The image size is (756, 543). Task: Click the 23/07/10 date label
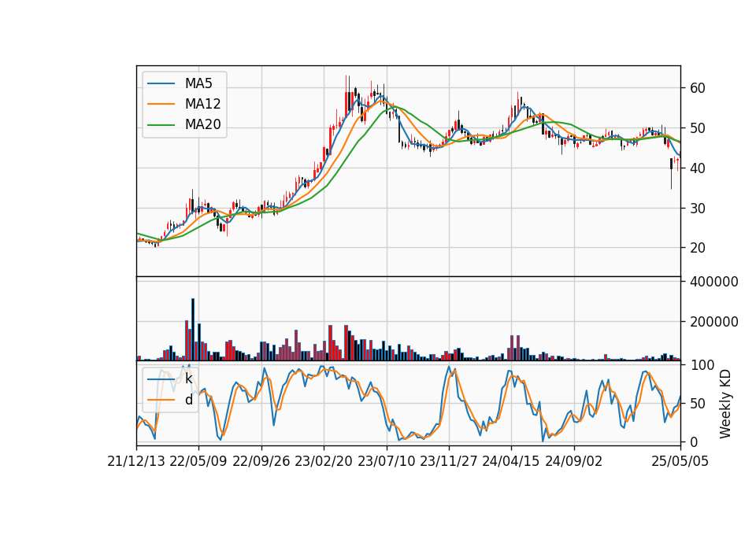click(386, 462)
